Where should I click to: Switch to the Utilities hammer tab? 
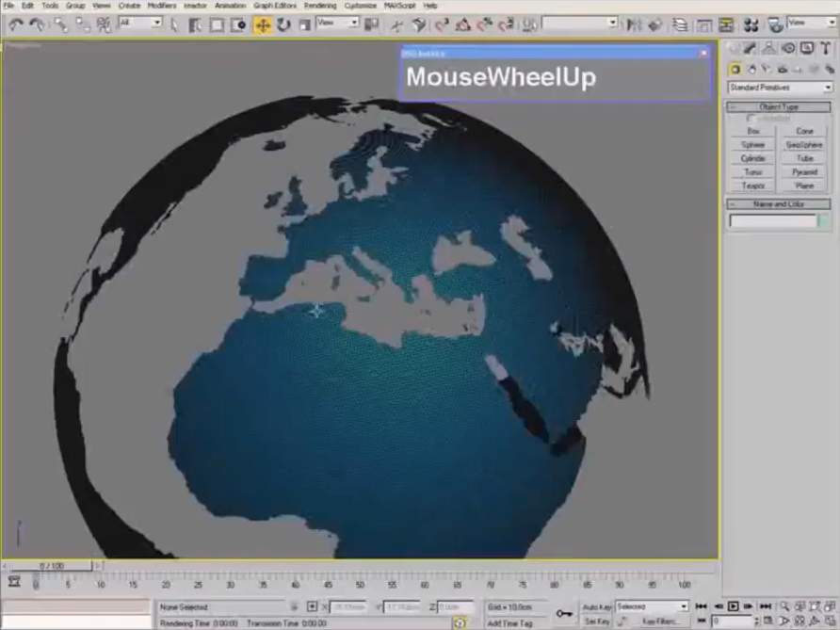tap(826, 49)
